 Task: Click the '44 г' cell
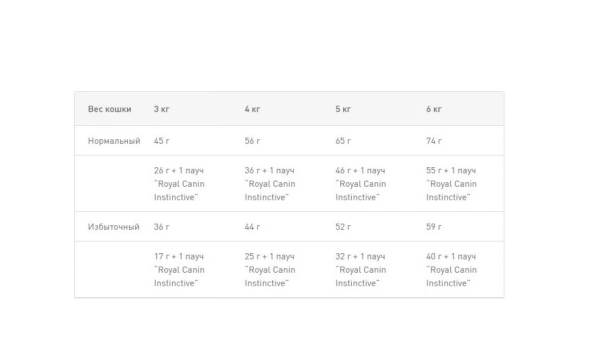point(252,227)
